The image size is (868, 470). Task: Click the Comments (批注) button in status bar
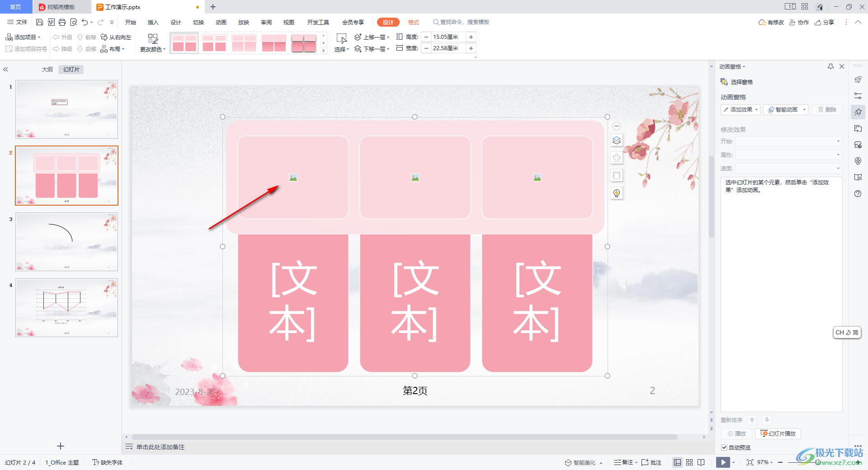click(651, 462)
